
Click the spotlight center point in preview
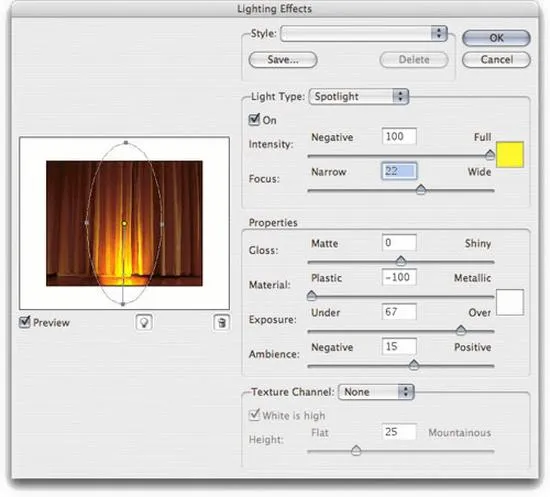tap(124, 223)
